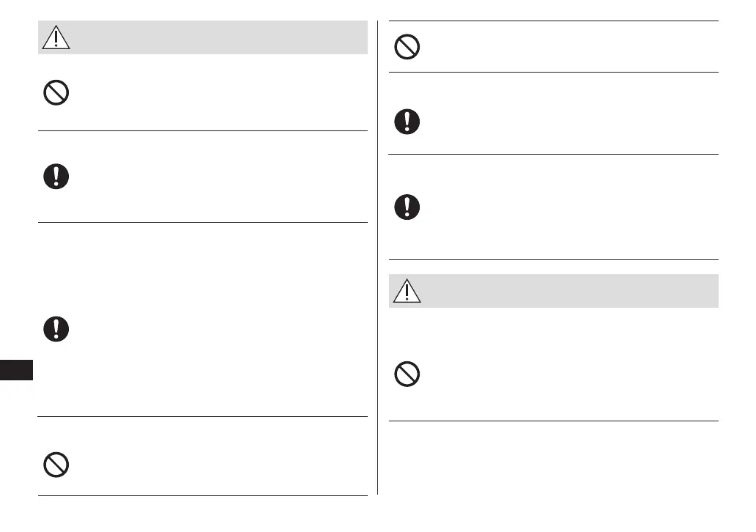
Task: Click the gray header bar atop the left column
Action: [220, 37]
